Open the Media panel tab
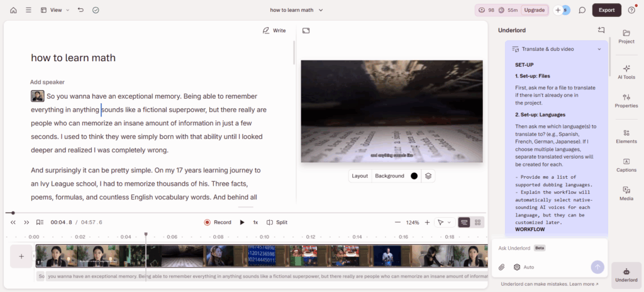This screenshot has height=292, width=644. [626, 194]
